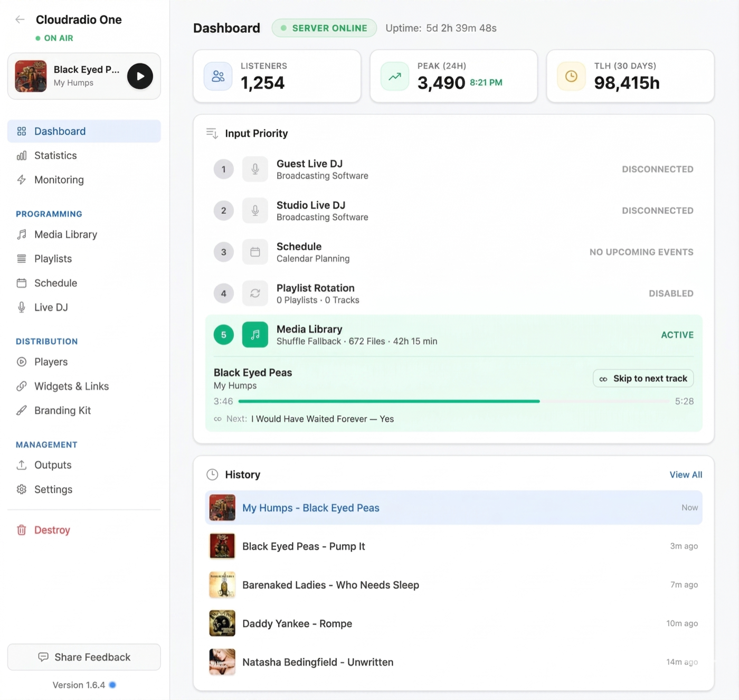Select the Branding Kit brush icon
The height and width of the screenshot is (700, 739).
[x=22, y=410]
